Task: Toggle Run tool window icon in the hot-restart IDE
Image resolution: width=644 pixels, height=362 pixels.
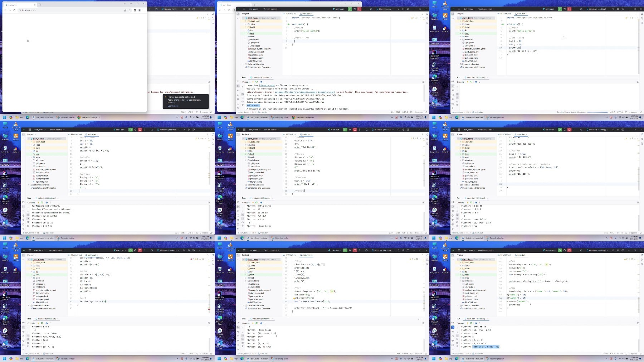Action: click(x=23, y=206)
